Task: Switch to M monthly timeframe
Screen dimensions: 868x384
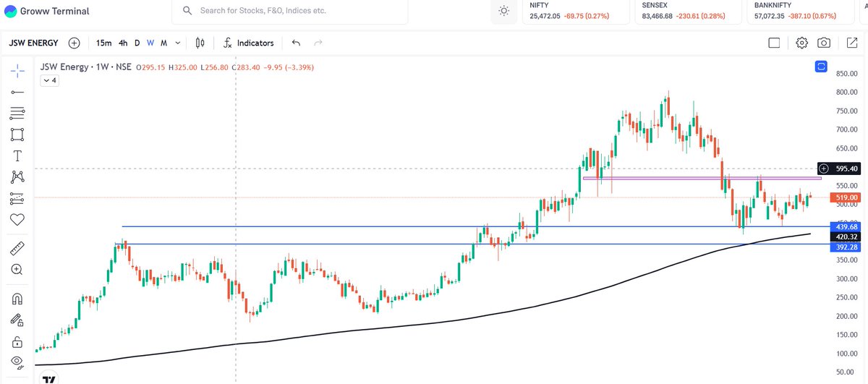Action: [164, 43]
